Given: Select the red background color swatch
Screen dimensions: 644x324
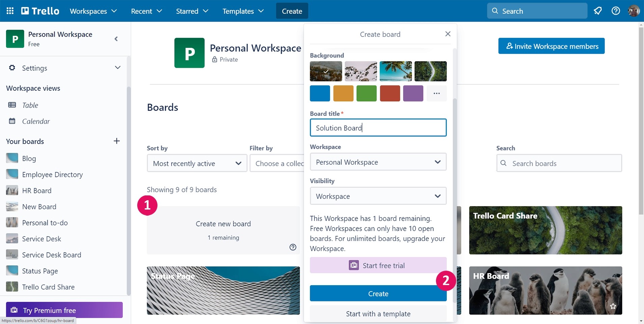Looking at the screenshot, I should (x=390, y=93).
